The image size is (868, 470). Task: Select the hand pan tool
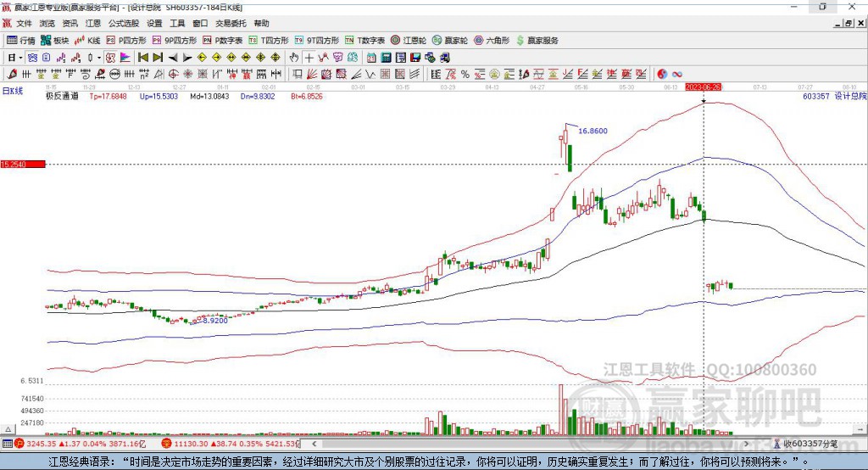click(293, 58)
